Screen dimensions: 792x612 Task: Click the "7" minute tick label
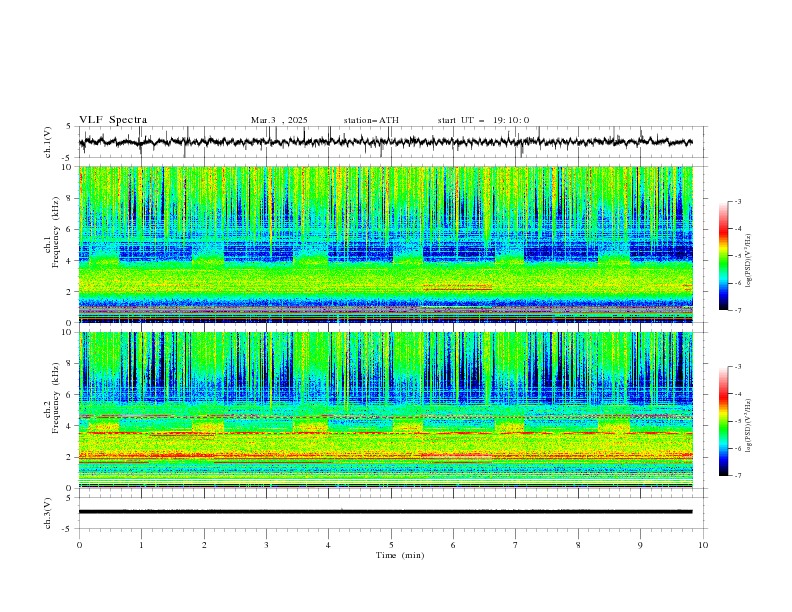(x=516, y=545)
